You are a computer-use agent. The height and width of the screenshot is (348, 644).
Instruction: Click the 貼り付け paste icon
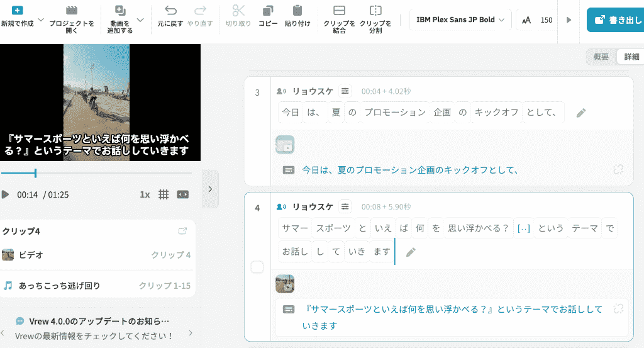297,10
